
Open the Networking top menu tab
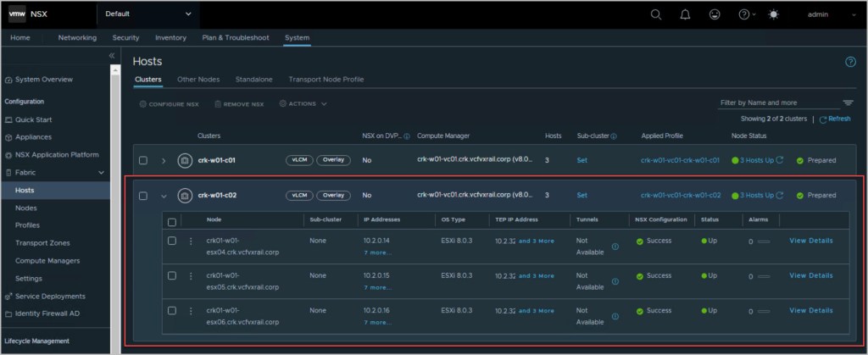pos(77,37)
